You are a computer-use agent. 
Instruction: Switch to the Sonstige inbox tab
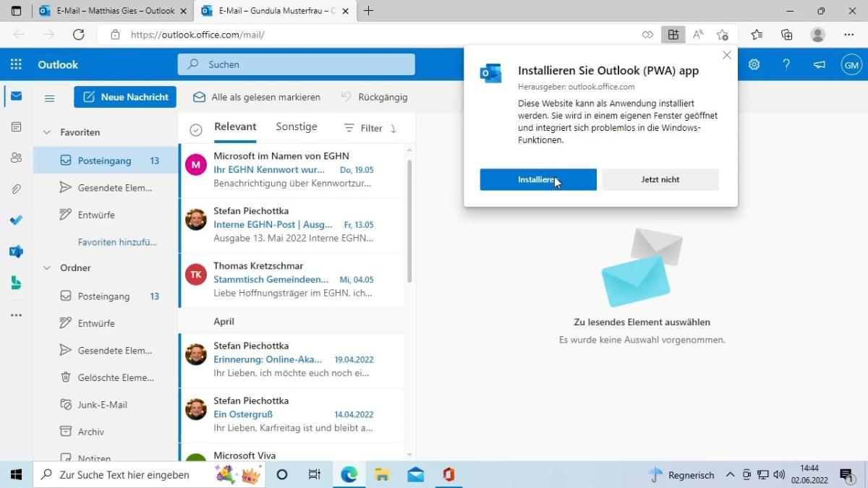(x=296, y=127)
